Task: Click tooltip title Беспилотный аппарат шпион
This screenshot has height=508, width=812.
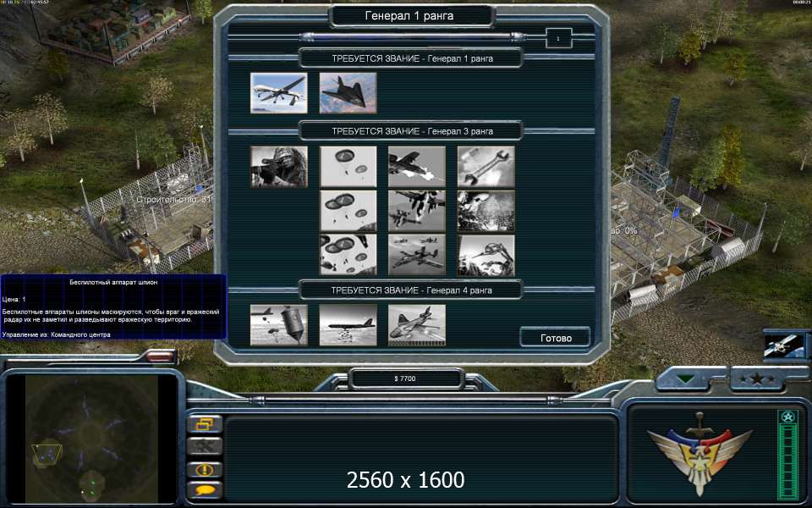Action: pyautogui.click(x=113, y=283)
